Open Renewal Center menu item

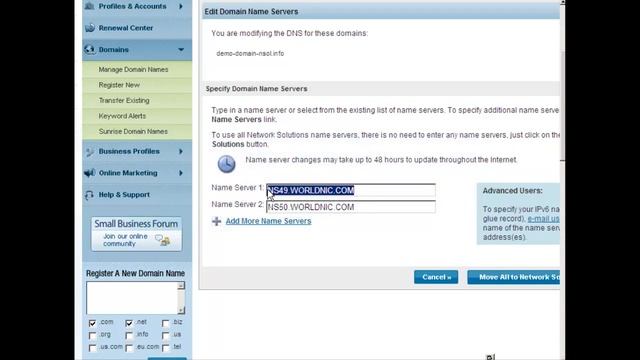coord(126,28)
